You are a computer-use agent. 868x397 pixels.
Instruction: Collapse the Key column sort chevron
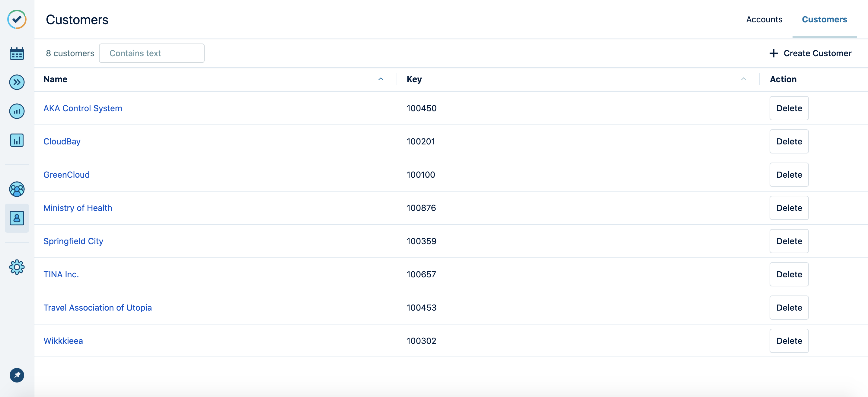pos(744,79)
